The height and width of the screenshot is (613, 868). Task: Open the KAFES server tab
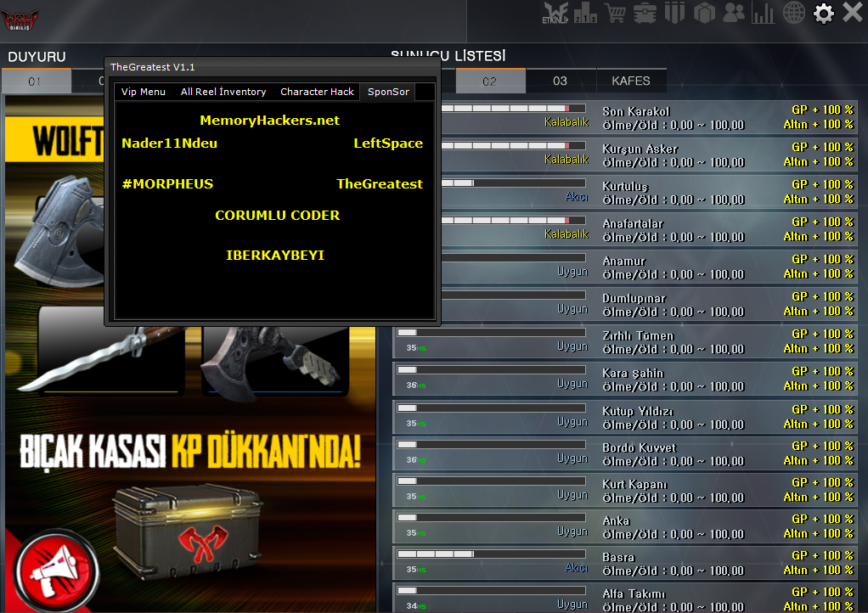(631, 82)
